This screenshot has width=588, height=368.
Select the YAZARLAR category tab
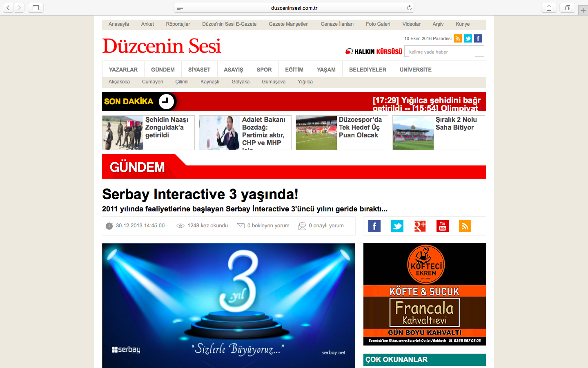coord(123,70)
